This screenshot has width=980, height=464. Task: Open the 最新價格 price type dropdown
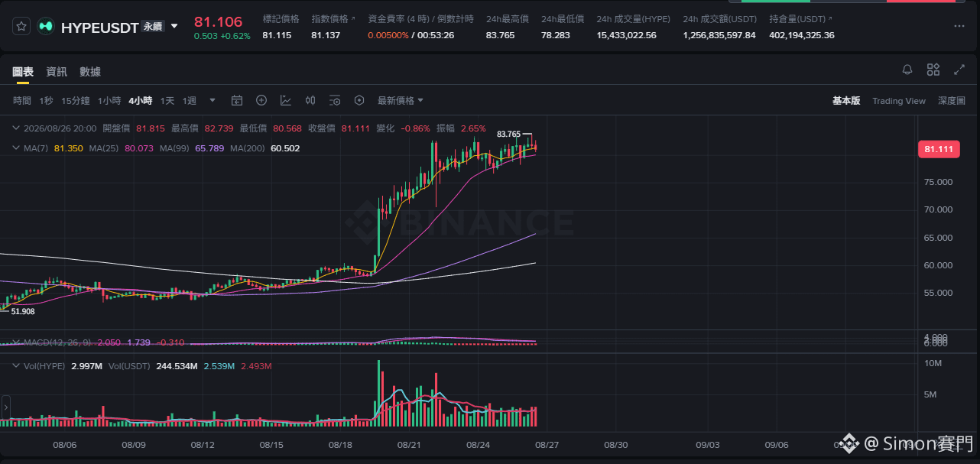pyautogui.click(x=401, y=101)
